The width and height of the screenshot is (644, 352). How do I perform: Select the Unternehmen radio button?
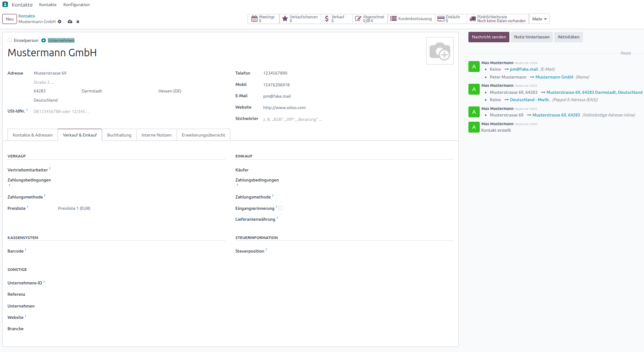pos(44,41)
